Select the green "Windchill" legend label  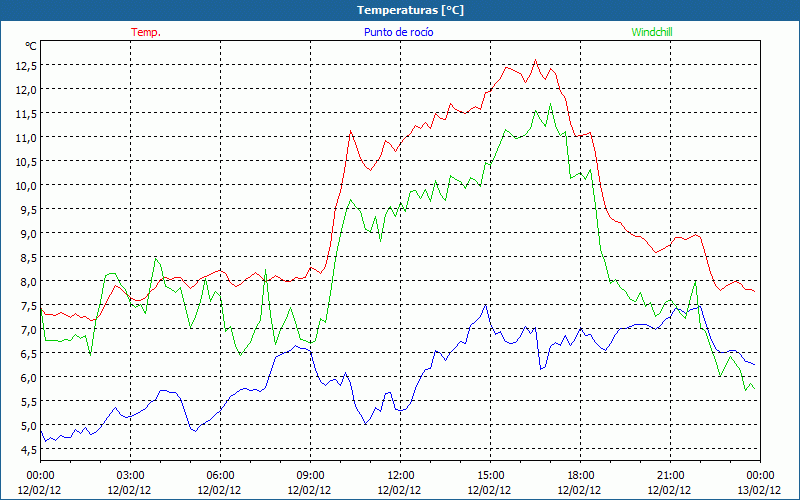point(652,32)
